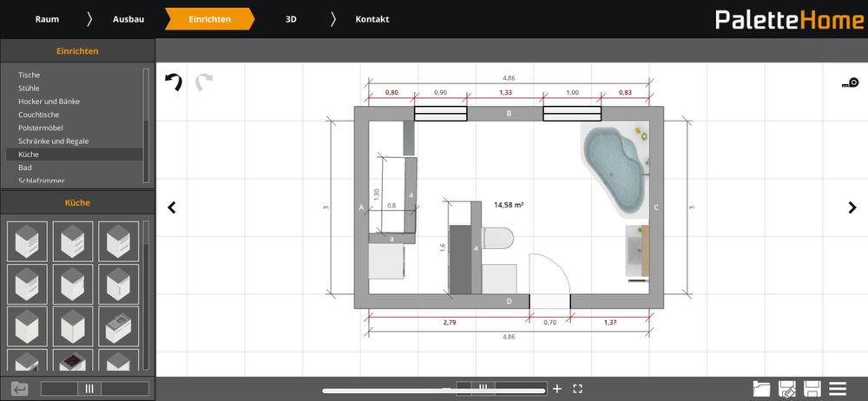Viewport: 868px width, 401px height.
Task: Open the Ausbau tab
Action: click(x=128, y=19)
